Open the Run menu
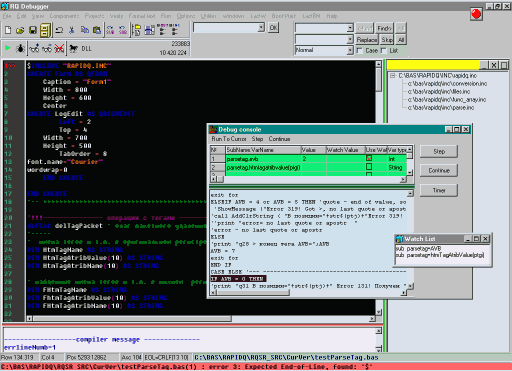Screen dimensions: 512x371 click(x=166, y=16)
